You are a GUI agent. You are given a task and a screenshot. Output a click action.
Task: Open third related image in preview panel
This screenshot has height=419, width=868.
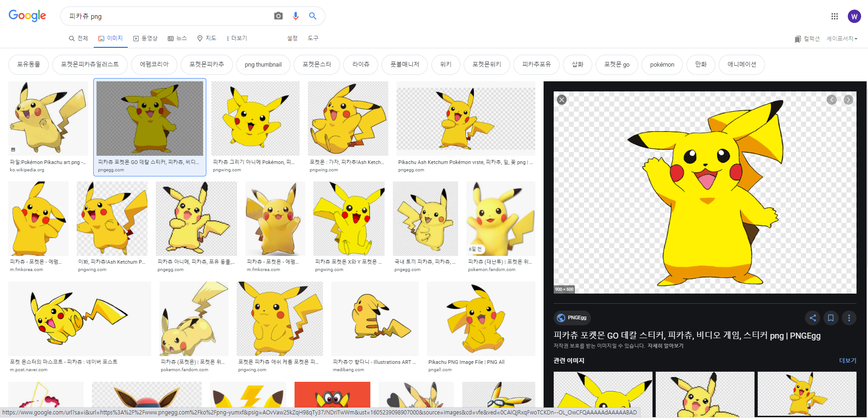[x=807, y=393]
